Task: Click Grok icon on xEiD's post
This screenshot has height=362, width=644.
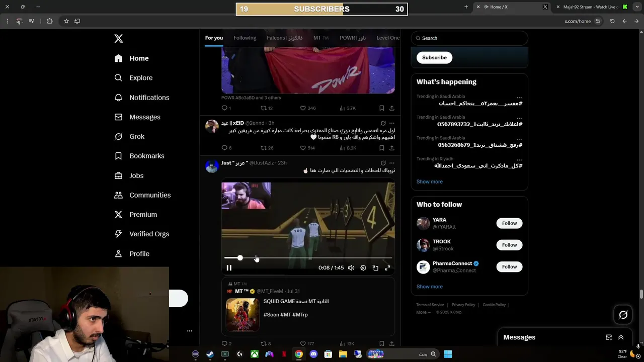Action: pyautogui.click(x=383, y=123)
